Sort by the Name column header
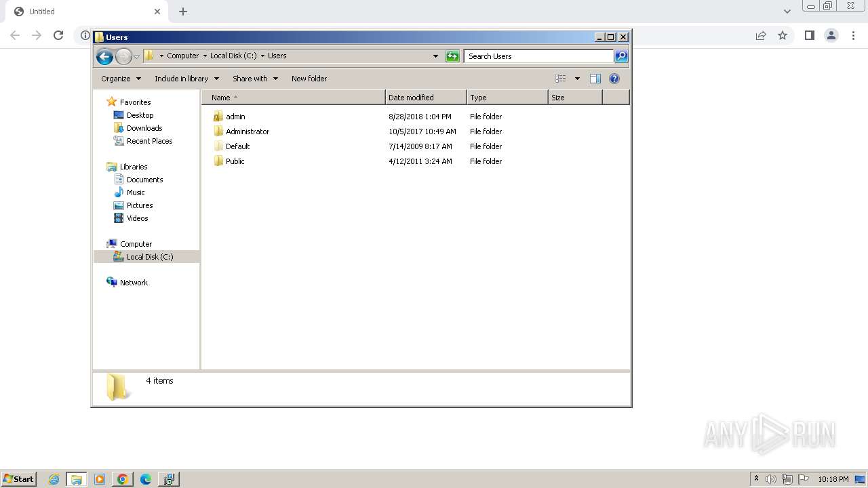The image size is (868, 488). tap(294, 98)
